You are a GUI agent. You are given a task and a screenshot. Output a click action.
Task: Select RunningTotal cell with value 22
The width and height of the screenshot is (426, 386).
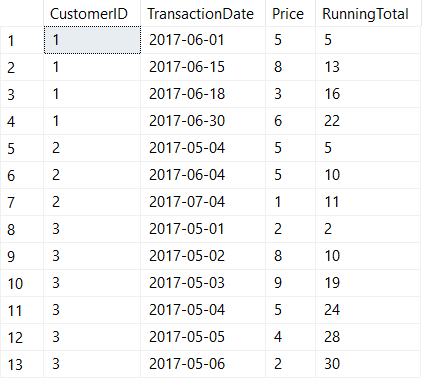(x=368, y=121)
